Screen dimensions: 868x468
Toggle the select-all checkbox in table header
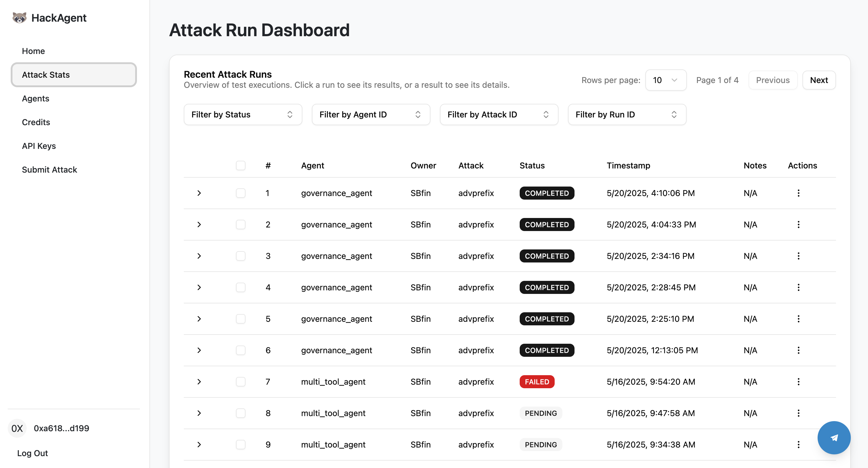tap(241, 165)
